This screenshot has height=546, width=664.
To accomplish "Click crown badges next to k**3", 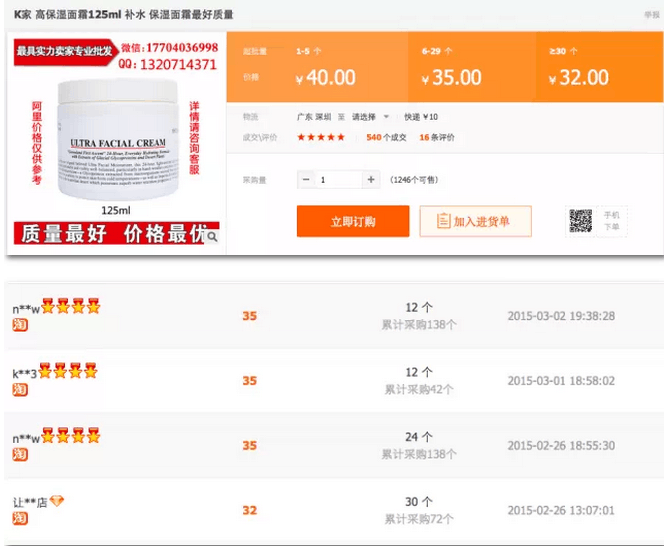I will coord(68,371).
